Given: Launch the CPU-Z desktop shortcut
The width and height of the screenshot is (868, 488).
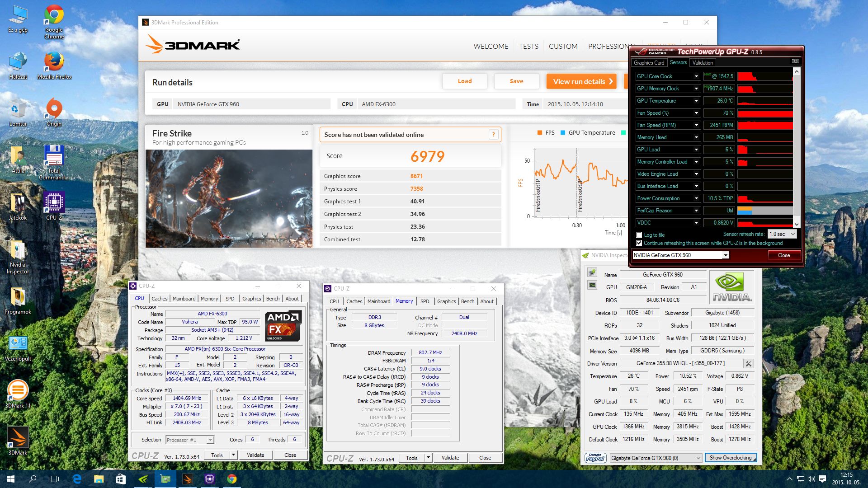Looking at the screenshot, I should click(54, 207).
